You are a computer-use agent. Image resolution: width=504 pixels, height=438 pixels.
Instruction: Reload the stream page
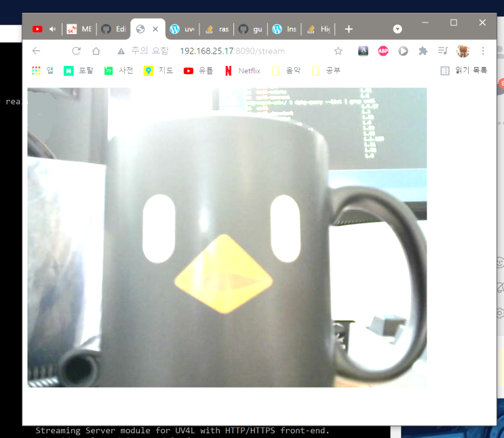76,51
